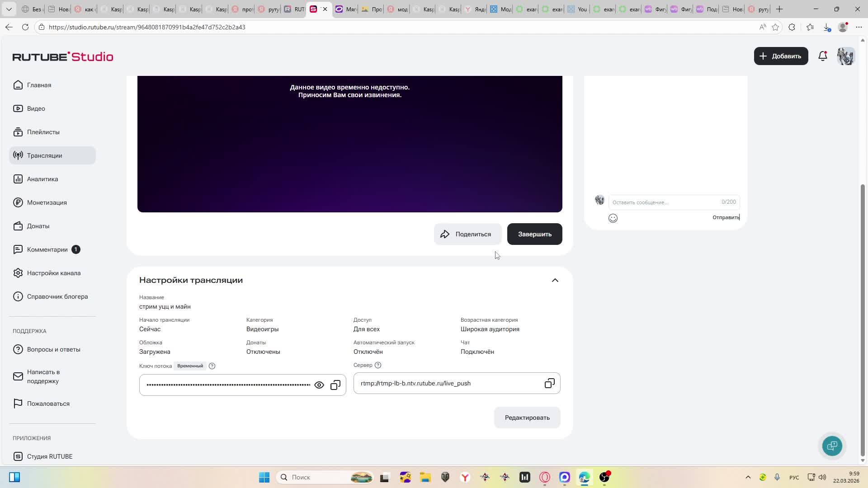Click help icon next to Ключ потока
This screenshot has height=488, width=868.
[x=212, y=366]
